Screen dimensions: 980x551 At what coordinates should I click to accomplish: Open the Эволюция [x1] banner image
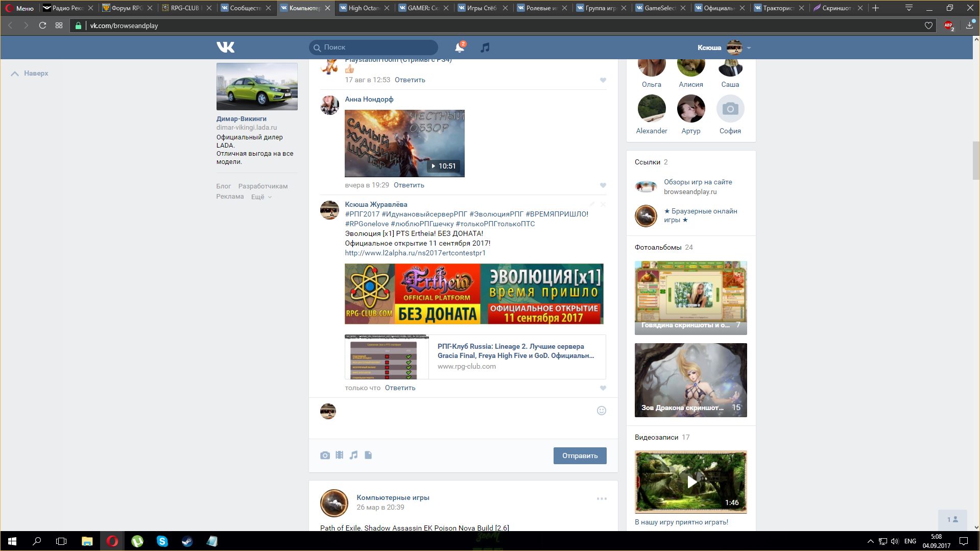coord(474,294)
